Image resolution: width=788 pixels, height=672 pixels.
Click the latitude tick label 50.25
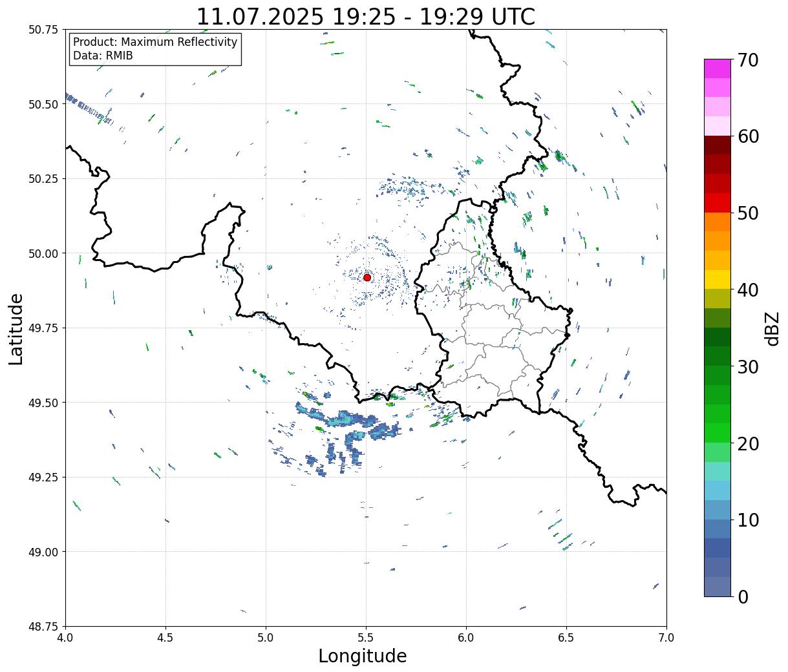[x=43, y=179]
